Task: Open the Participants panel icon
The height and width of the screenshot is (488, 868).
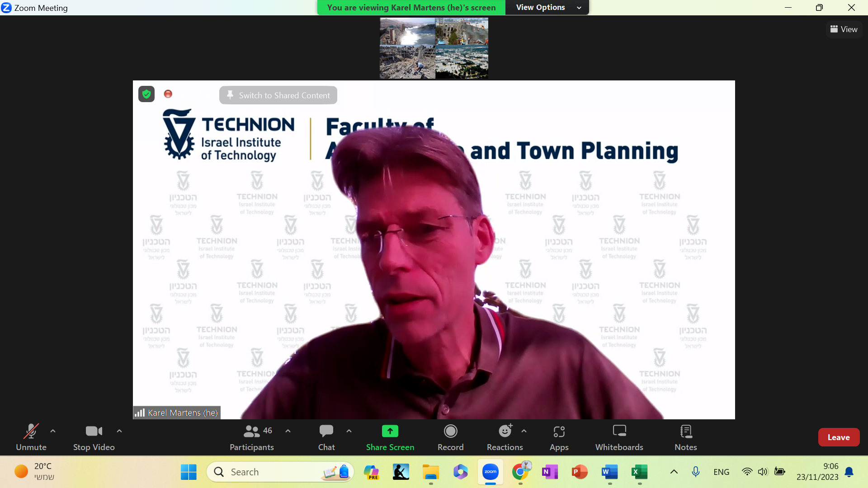Action: (252, 432)
